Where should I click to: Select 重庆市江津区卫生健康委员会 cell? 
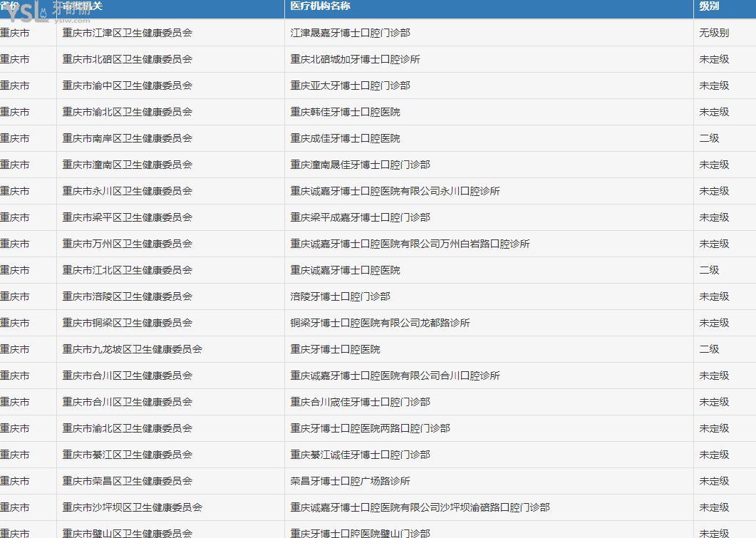[x=128, y=33]
